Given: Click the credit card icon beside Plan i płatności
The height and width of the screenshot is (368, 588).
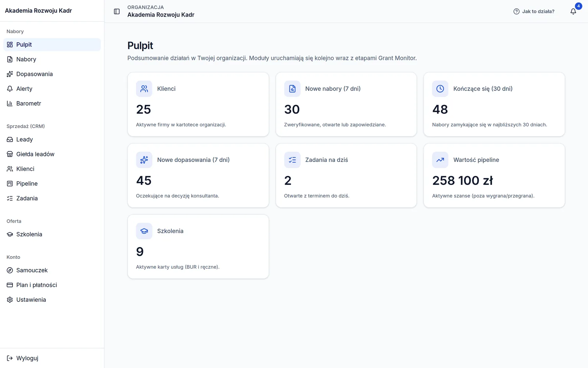Looking at the screenshot, I should click(x=10, y=285).
